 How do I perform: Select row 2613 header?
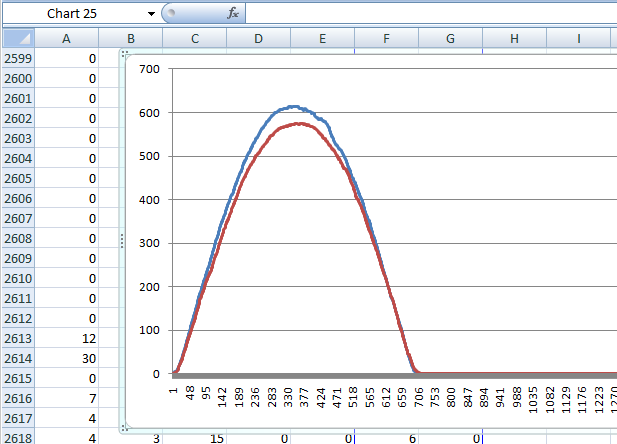[18, 339]
